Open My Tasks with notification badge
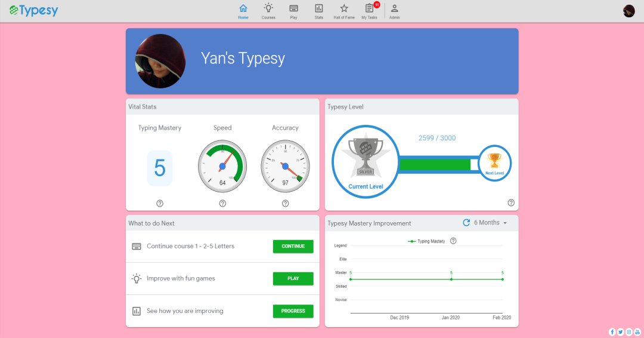The image size is (644, 338). [370, 11]
